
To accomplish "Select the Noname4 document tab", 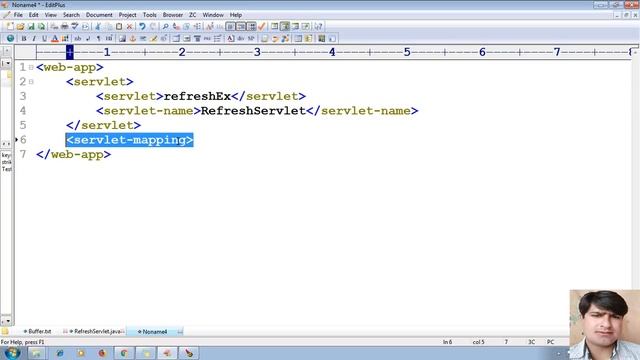I will [155, 331].
